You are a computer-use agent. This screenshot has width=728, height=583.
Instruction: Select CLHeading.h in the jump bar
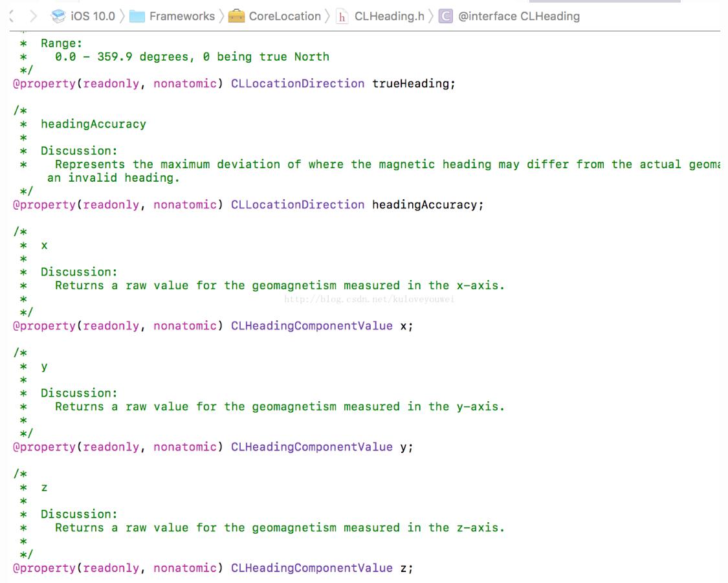pos(389,16)
